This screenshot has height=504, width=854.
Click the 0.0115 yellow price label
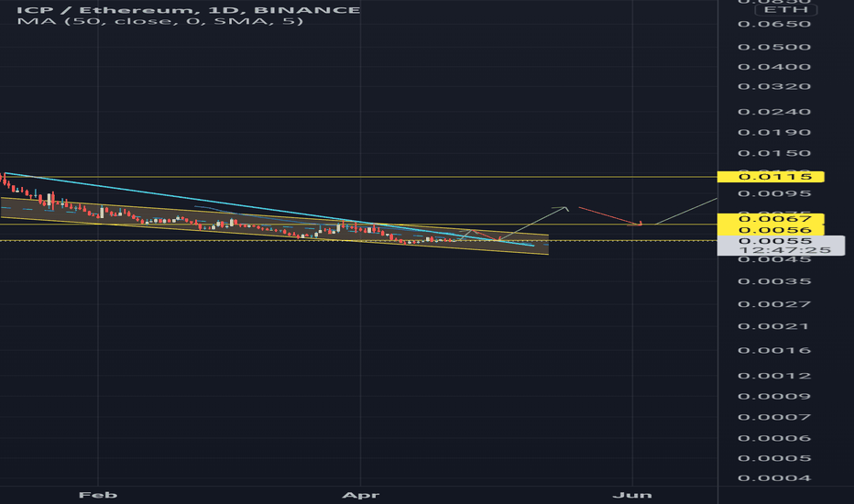(771, 177)
